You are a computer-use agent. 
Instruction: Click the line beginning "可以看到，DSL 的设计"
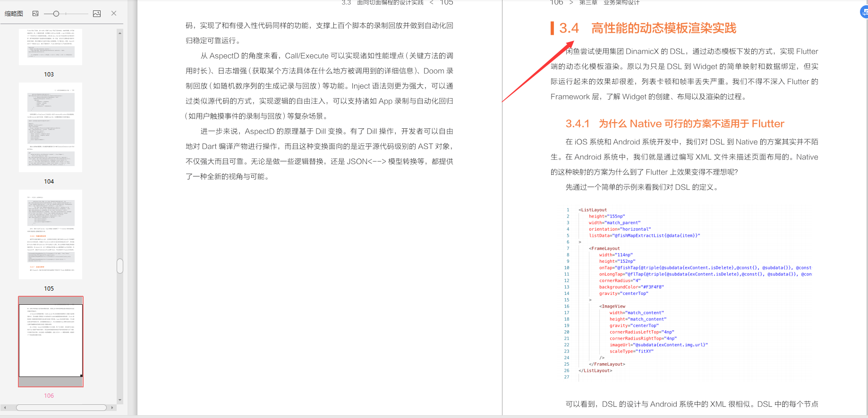pyautogui.click(x=692, y=404)
